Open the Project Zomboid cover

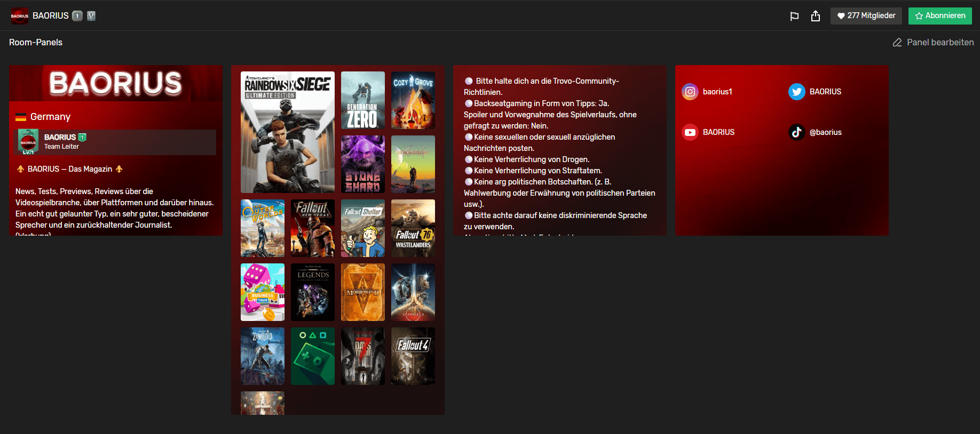(263, 356)
